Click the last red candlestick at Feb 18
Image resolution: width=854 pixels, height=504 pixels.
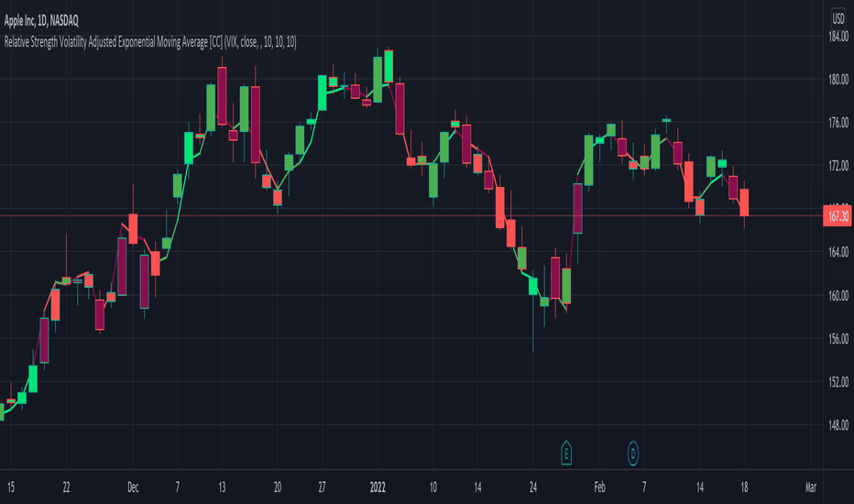(744, 203)
